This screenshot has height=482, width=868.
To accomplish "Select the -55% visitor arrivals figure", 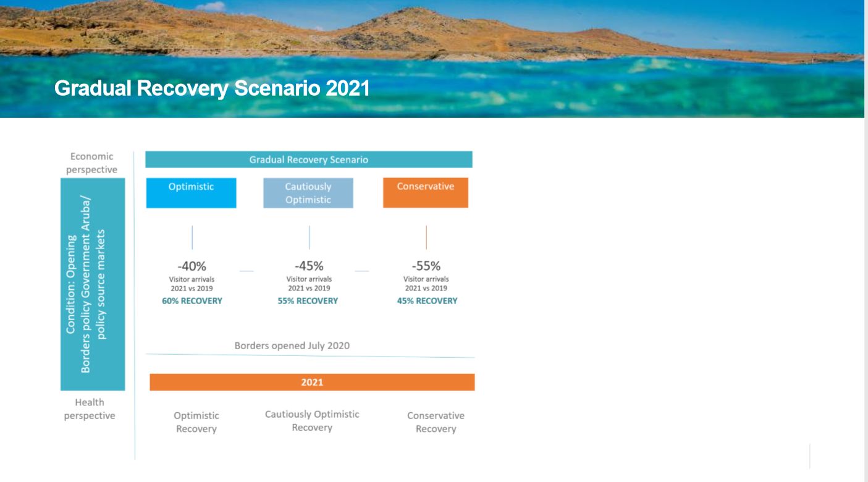I will point(426,266).
